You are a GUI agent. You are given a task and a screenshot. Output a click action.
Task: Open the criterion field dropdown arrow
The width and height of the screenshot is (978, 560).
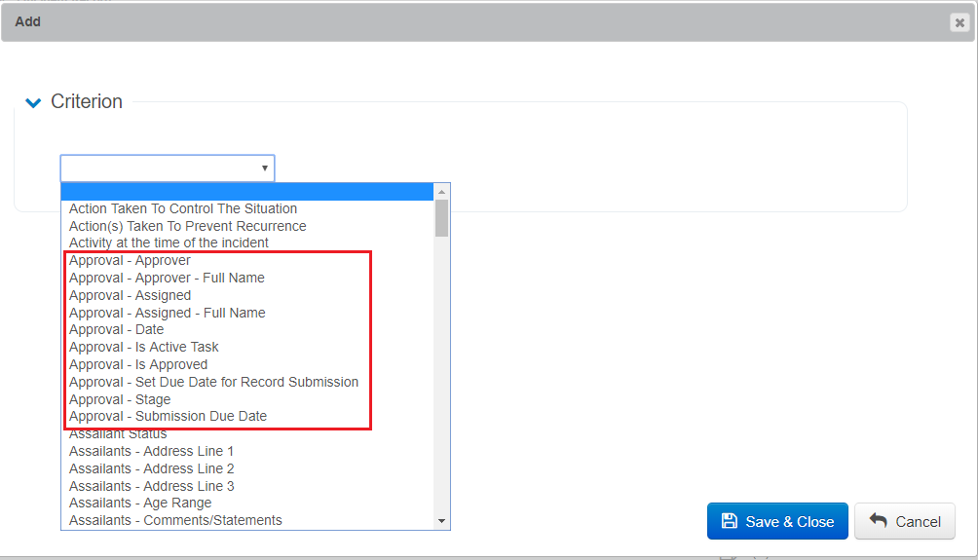coord(264,168)
